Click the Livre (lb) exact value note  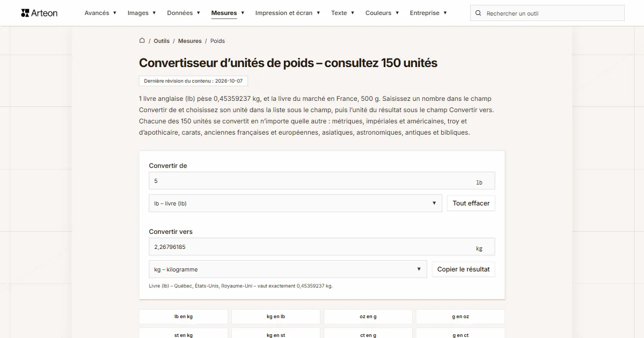[x=241, y=286]
